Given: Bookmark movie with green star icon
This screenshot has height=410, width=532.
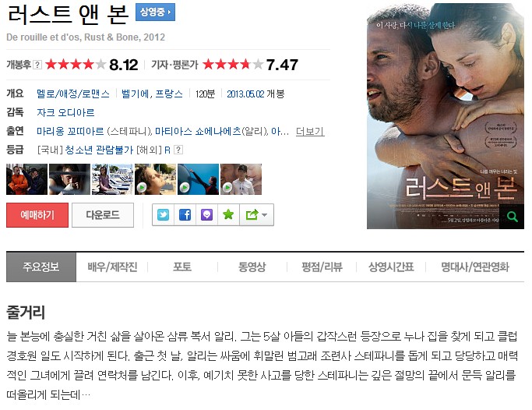Looking at the screenshot, I should tap(228, 215).
